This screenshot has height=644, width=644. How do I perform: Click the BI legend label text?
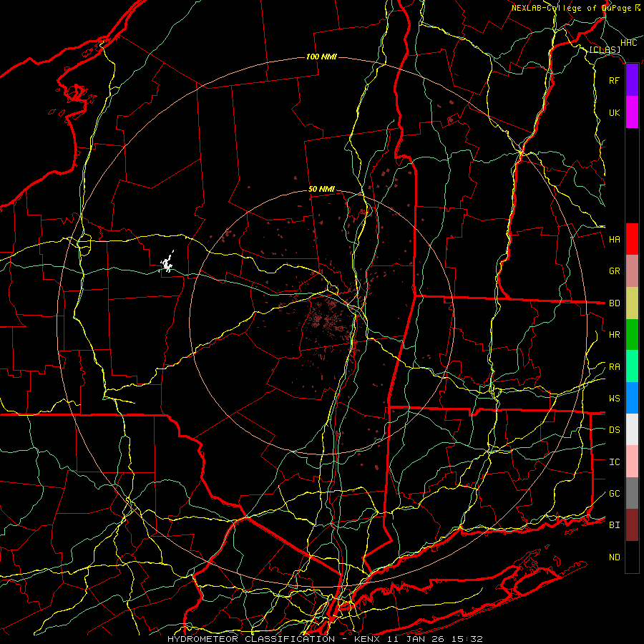tap(615, 525)
